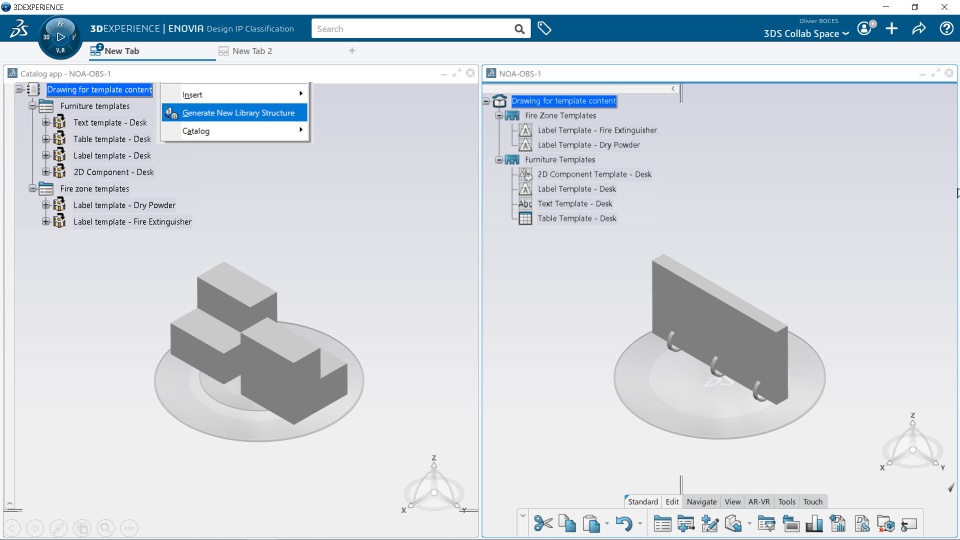Image resolution: width=960 pixels, height=540 pixels.
Task: Open the 3DEXPERIENCE compass
Action: (60, 37)
